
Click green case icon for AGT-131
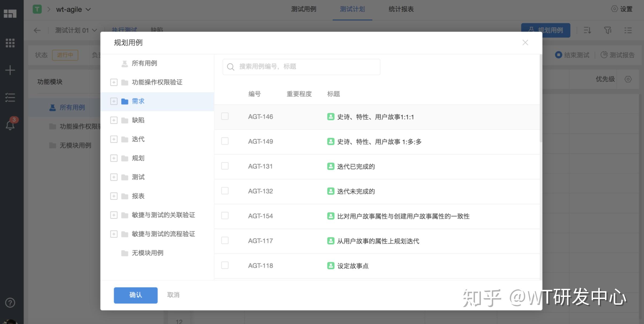(x=331, y=166)
